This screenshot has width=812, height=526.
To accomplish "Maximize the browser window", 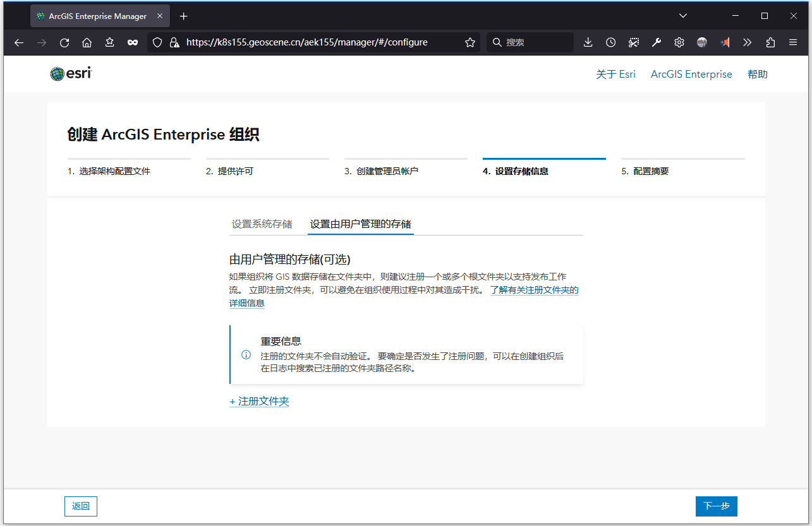I will (x=765, y=16).
